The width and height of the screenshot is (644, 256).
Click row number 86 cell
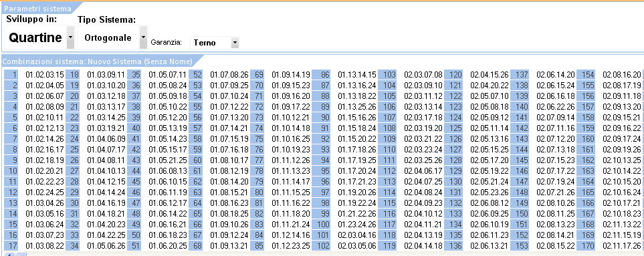pos(321,75)
